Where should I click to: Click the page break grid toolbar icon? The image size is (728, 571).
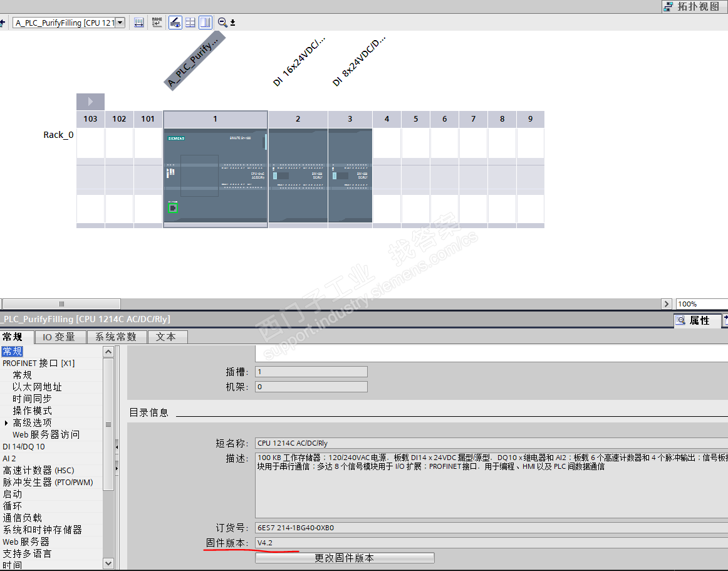coord(190,23)
